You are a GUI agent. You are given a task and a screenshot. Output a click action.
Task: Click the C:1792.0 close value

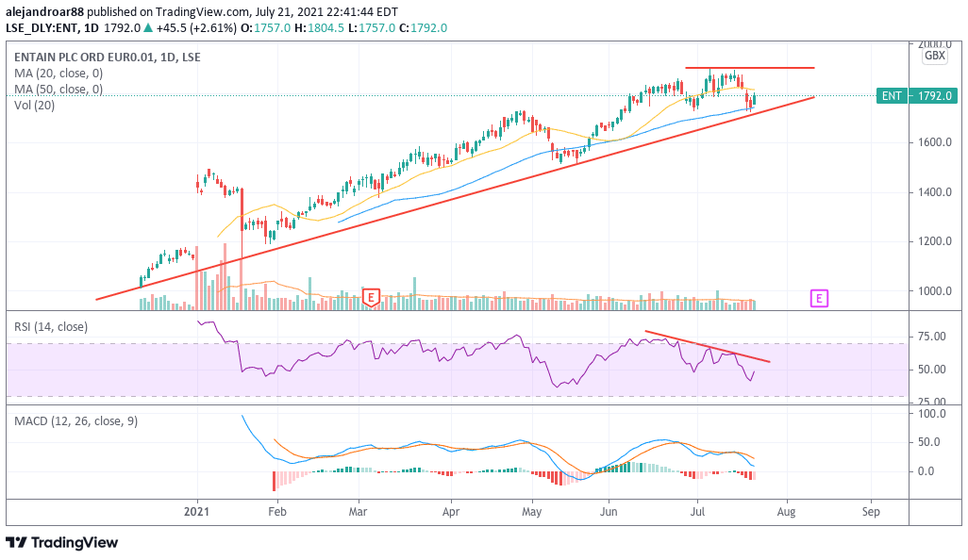click(423, 27)
